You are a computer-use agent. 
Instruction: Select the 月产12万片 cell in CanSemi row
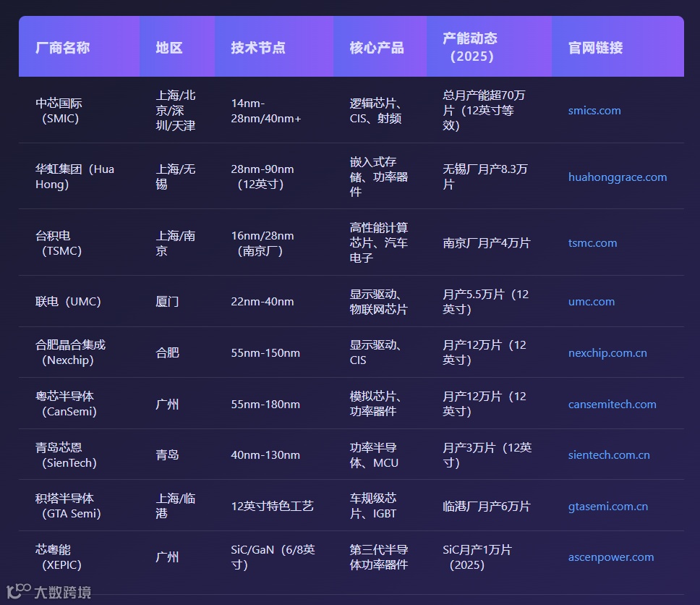click(x=490, y=404)
